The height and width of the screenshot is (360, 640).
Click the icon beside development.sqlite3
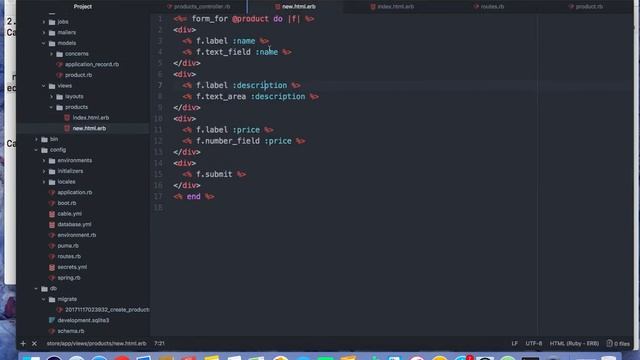tap(52, 320)
